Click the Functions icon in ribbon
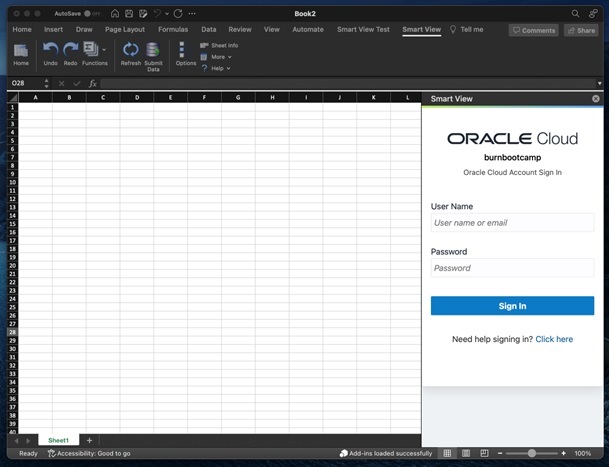The height and width of the screenshot is (467, 609). pyautogui.click(x=93, y=51)
